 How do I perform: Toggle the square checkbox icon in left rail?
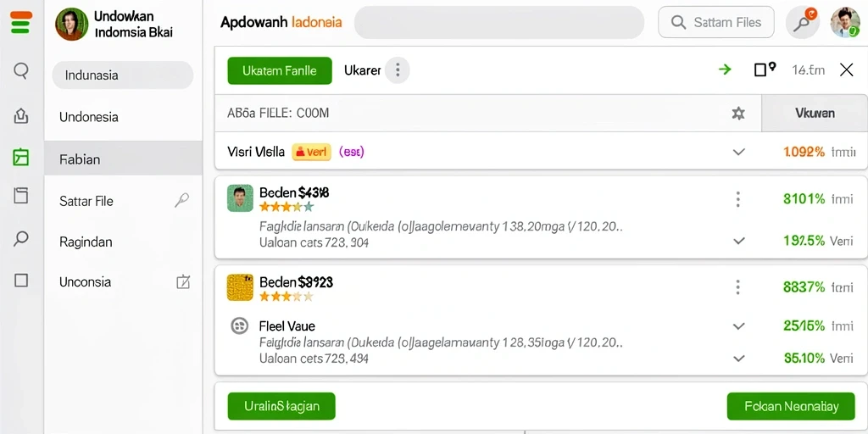click(21, 280)
